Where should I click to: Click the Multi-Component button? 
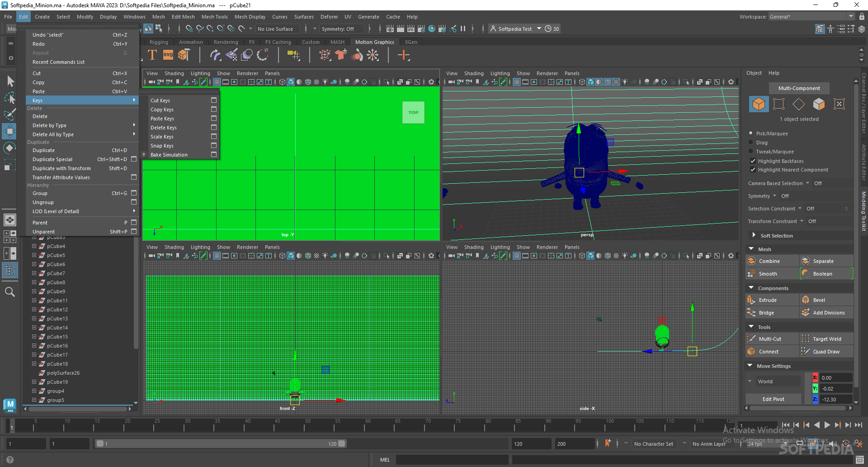coord(799,88)
